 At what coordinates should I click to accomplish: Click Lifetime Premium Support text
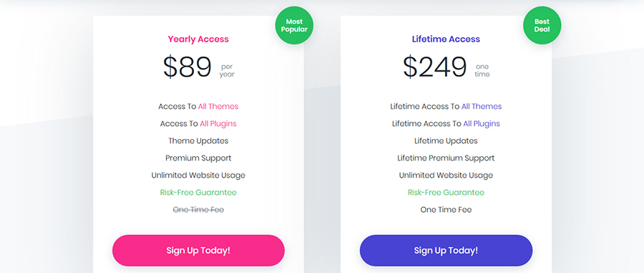tap(446, 158)
